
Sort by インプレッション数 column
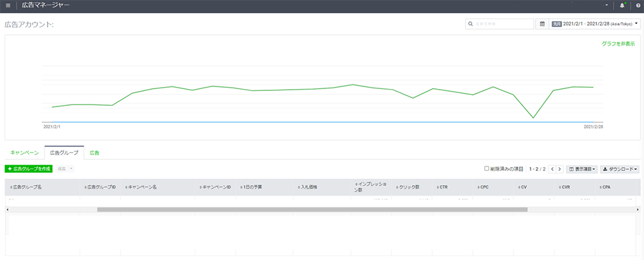(x=370, y=186)
